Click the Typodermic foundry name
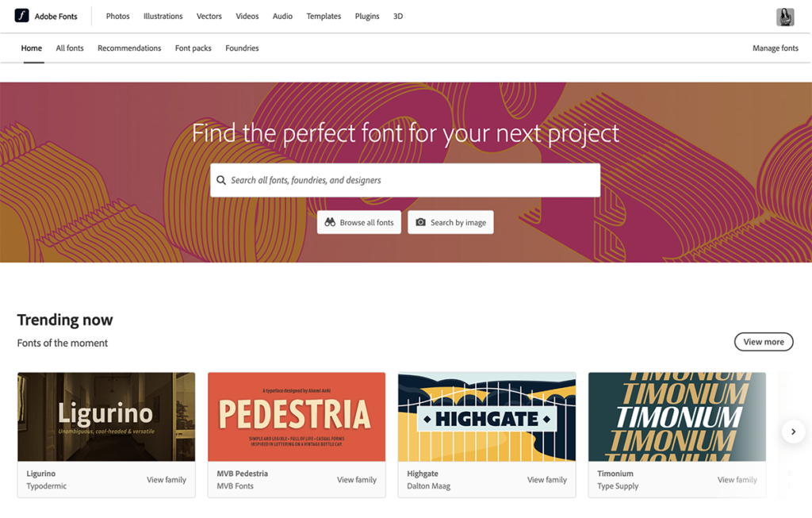812x518 pixels. pos(47,486)
